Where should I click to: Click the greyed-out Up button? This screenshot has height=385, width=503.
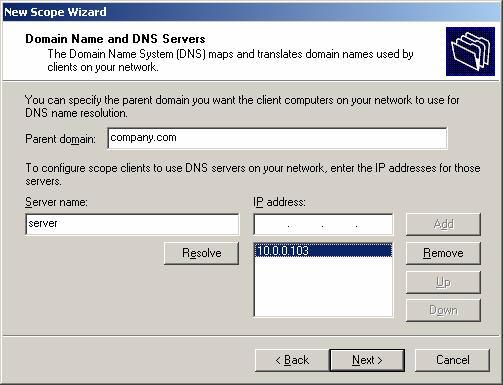[443, 282]
